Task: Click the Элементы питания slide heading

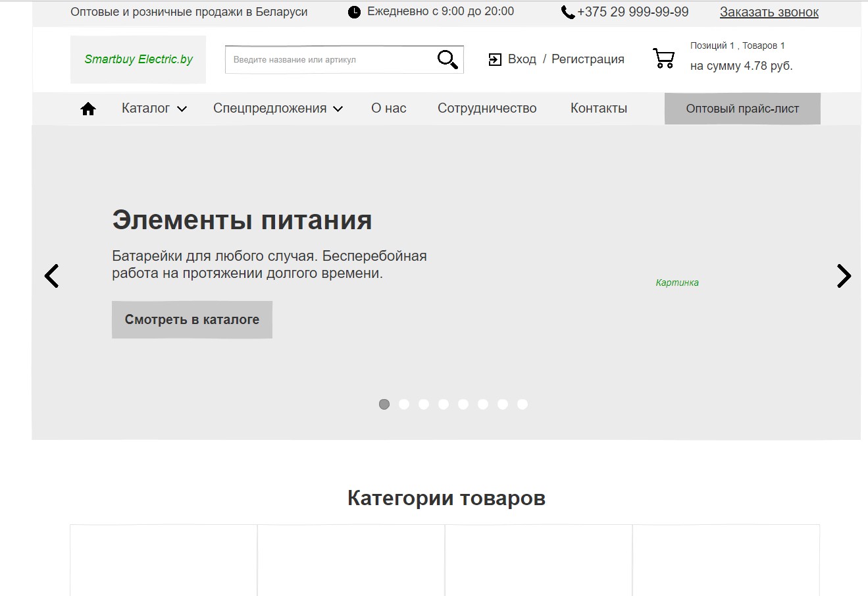Action: (x=242, y=220)
